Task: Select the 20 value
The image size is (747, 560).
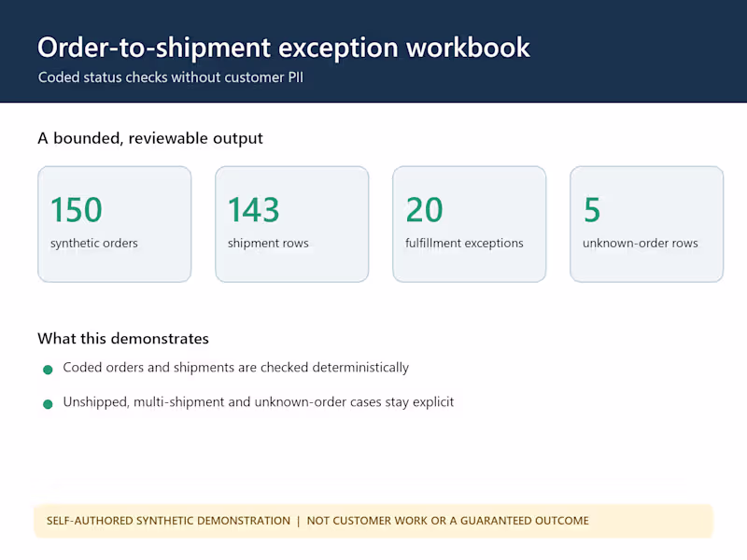Action: pyautogui.click(x=425, y=209)
